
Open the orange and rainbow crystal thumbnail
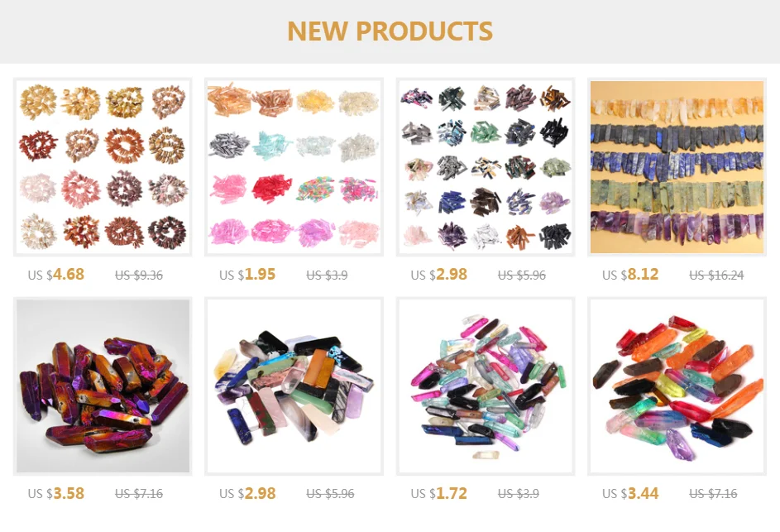coord(677,386)
